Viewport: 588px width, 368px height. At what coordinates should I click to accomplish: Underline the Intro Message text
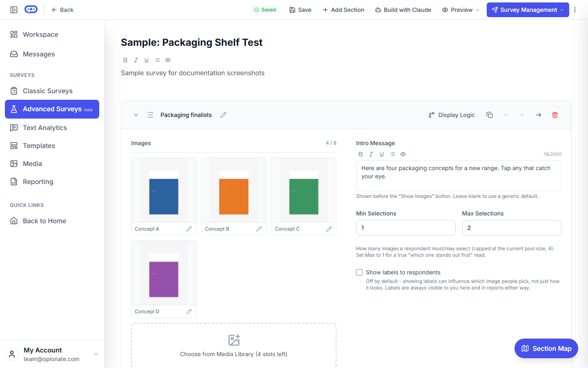click(382, 154)
